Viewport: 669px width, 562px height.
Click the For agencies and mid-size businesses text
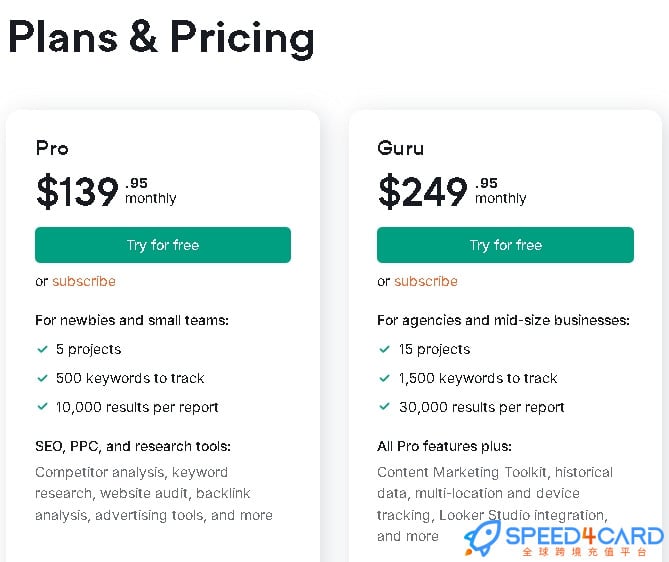click(503, 320)
